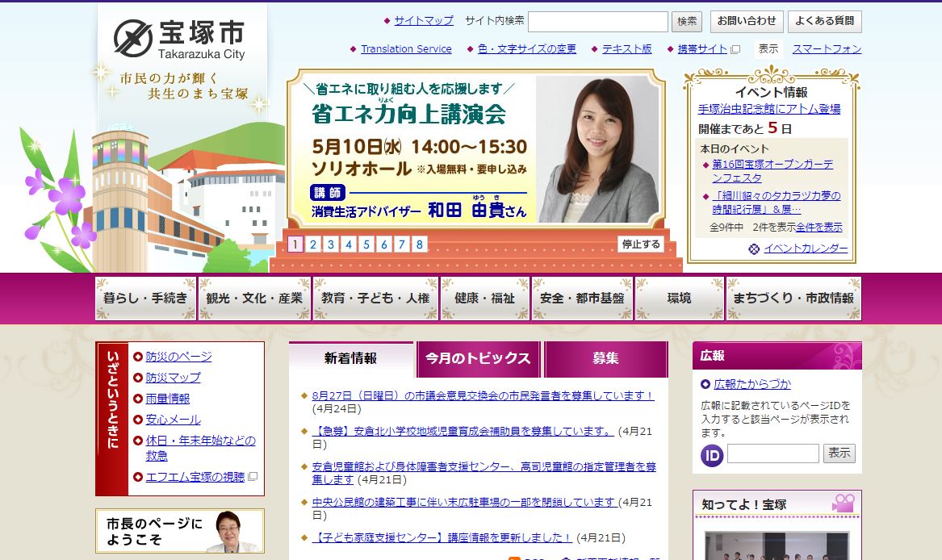Viewport: 942px width, 560px height.
Task: Click external link icon next to 携帯サイト
Action: [735, 49]
